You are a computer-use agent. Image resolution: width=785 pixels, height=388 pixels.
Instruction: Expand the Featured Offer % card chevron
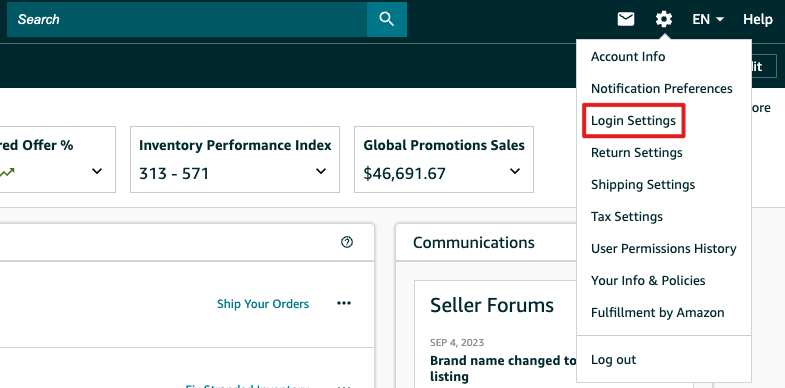click(97, 171)
